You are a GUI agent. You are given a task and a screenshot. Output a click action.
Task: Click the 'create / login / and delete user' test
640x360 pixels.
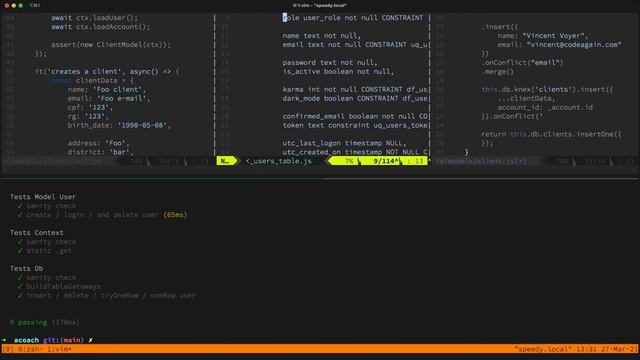[92, 215]
